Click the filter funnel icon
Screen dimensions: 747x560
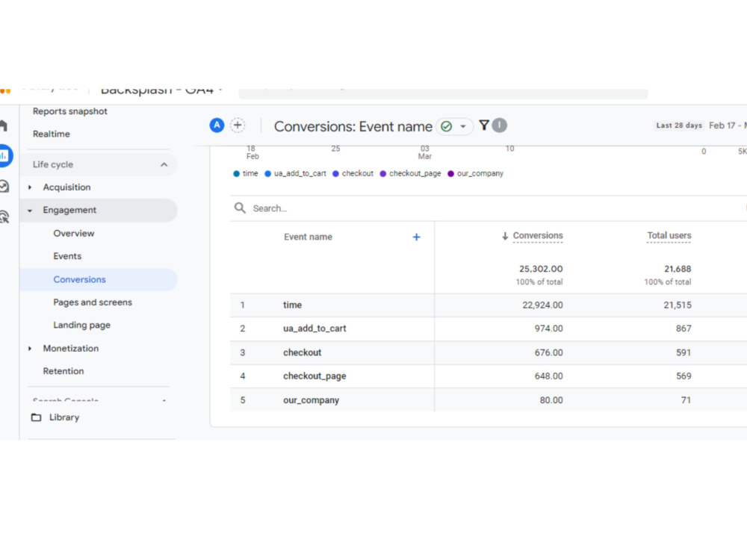pos(483,125)
